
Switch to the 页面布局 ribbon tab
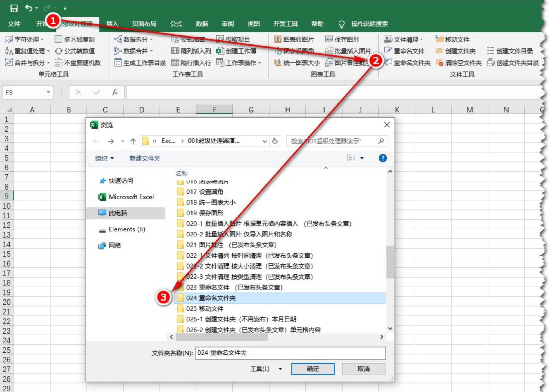click(144, 24)
